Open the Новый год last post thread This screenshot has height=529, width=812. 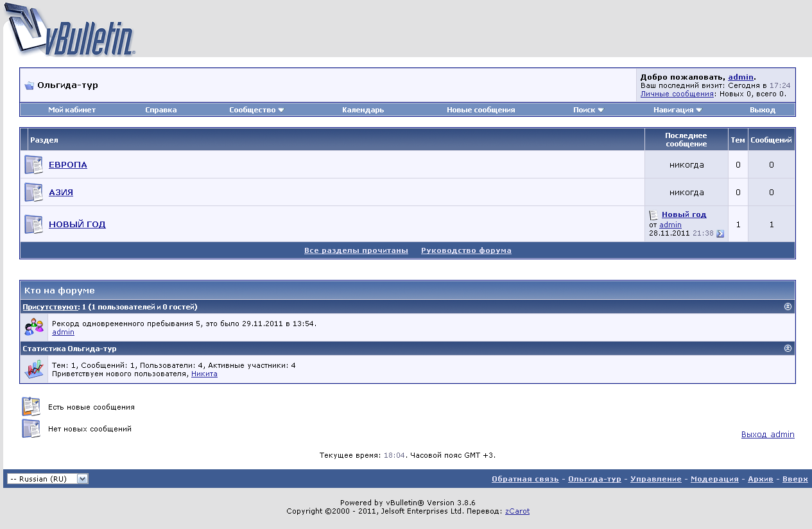(684, 214)
